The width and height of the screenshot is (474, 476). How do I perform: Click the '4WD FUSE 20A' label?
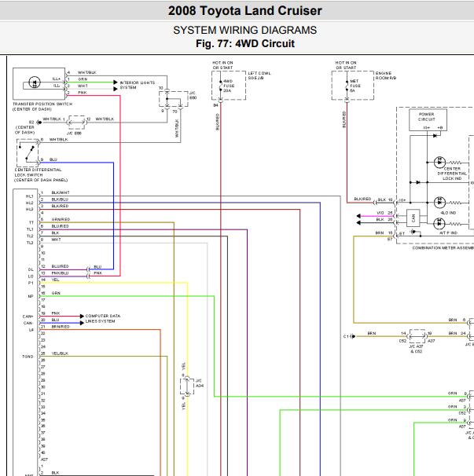229,86
